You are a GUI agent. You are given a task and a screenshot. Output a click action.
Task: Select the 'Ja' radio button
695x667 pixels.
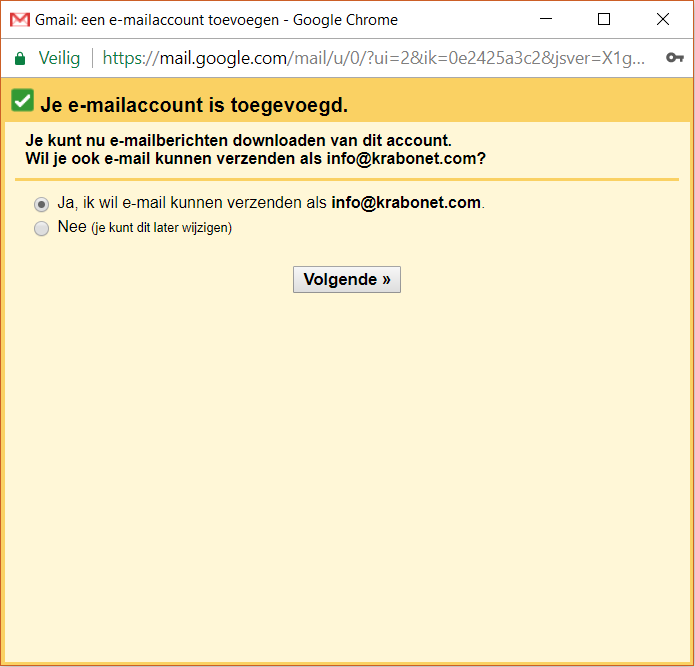(41, 204)
